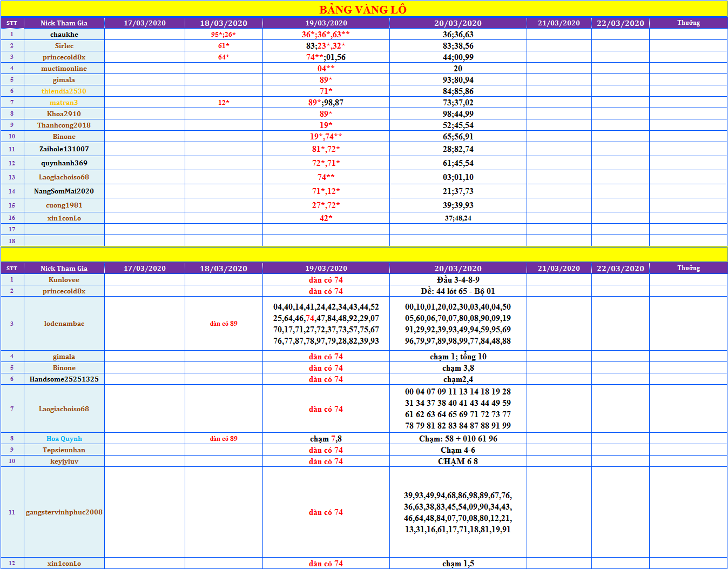Select the lodenambac nickname cell
The height and width of the screenshot is (569, 728).
pyautogui.click(x=64, y=324)
